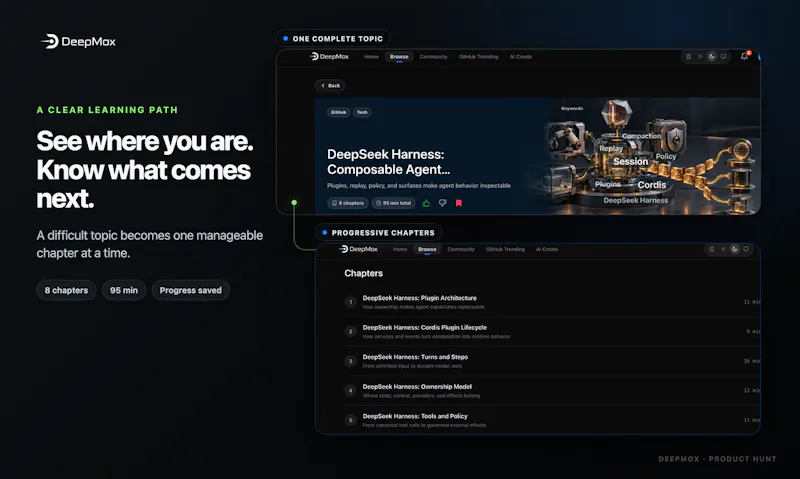
Task: Click the 'Progress saved' pill
Action: pos(191,290)
